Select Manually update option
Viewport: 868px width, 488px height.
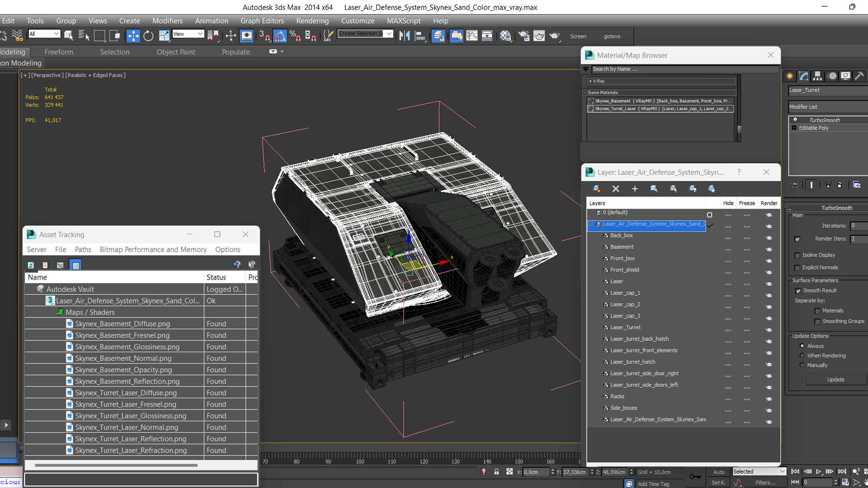click(802, 365)
